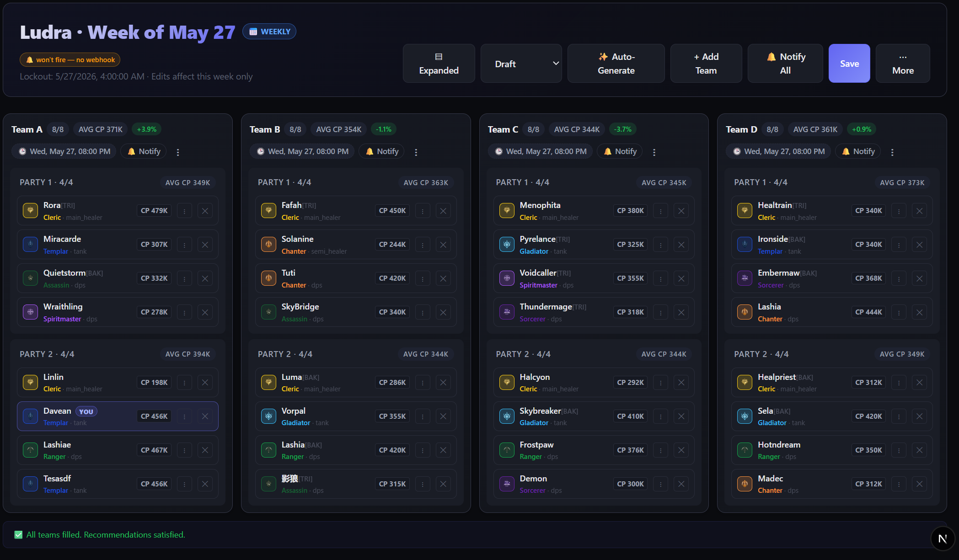The image size is (959, 560).
Task: Remove Tuti from Team B
Action: 443,278
